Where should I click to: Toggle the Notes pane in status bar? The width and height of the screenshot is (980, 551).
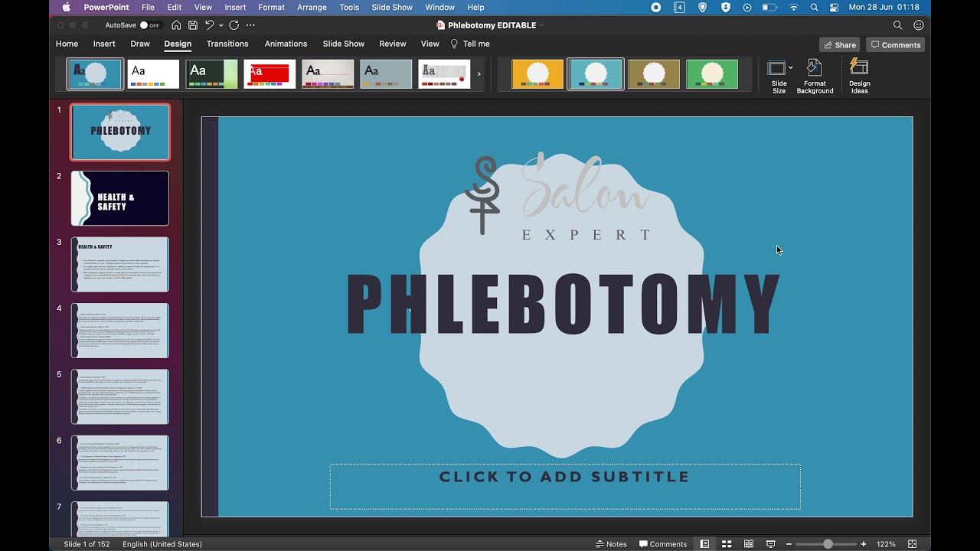tap(611, 544)
